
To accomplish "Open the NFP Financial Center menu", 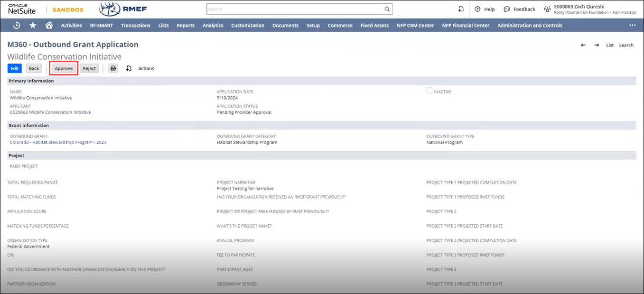I will [x=466, y=26].
